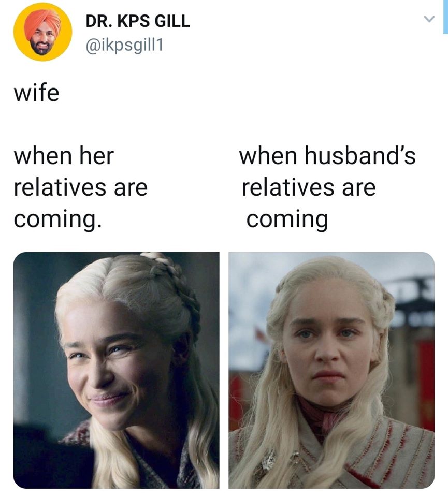Click the word "GILL" in the display name
448x497 pixels.
(x=172, y=22)
